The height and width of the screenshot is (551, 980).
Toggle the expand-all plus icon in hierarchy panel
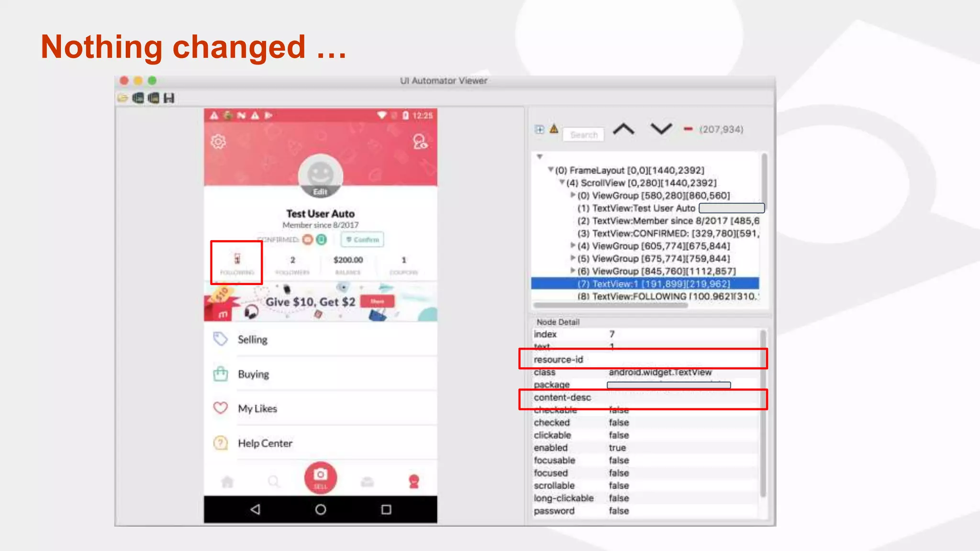click(x=539, y=129)
